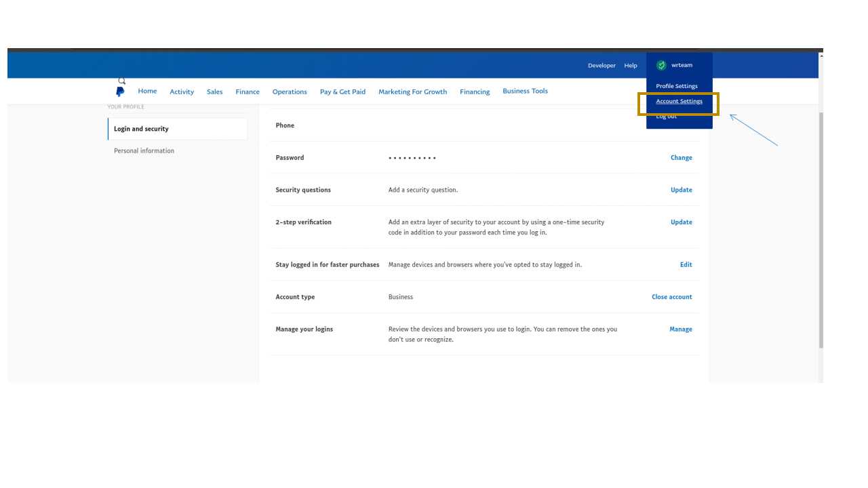Open the Finance menu
The image size is (868, 488).
[248, 92]
